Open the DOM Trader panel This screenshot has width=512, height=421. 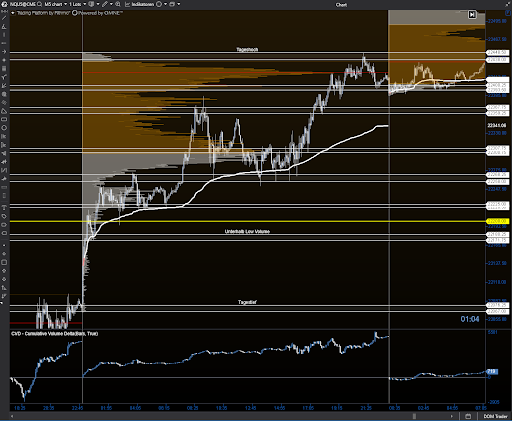tap(495, 416)
